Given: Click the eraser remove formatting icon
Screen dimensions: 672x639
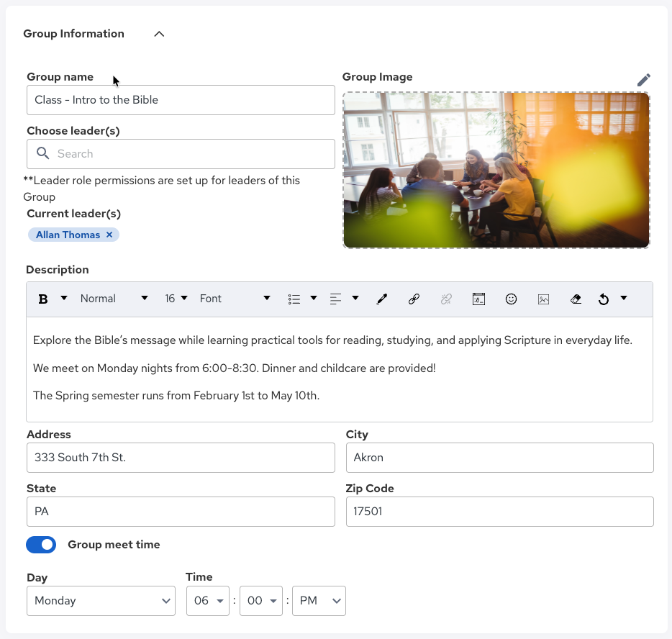Looking at the screenshot, I should coord(576,299).
